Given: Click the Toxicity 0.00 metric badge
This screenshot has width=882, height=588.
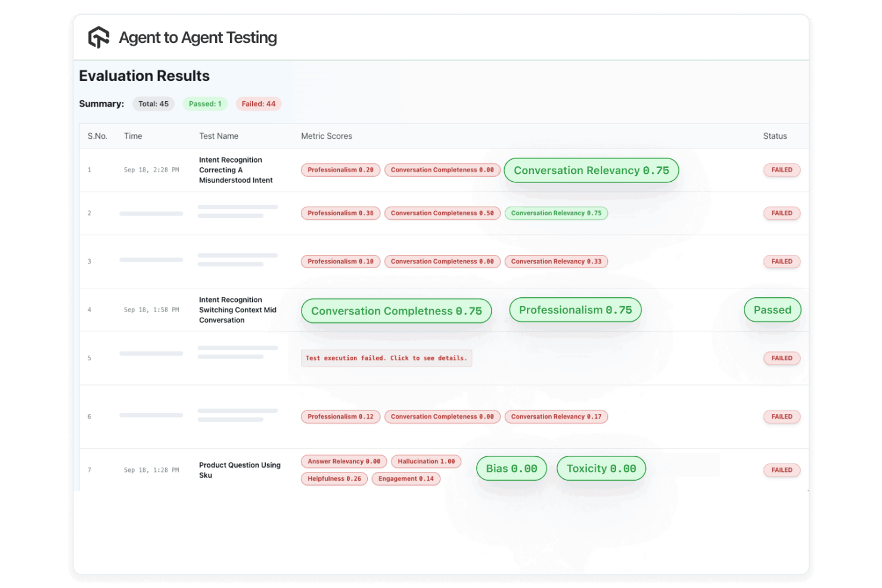Looking at the screenshot, I should (x=601, y=468).
